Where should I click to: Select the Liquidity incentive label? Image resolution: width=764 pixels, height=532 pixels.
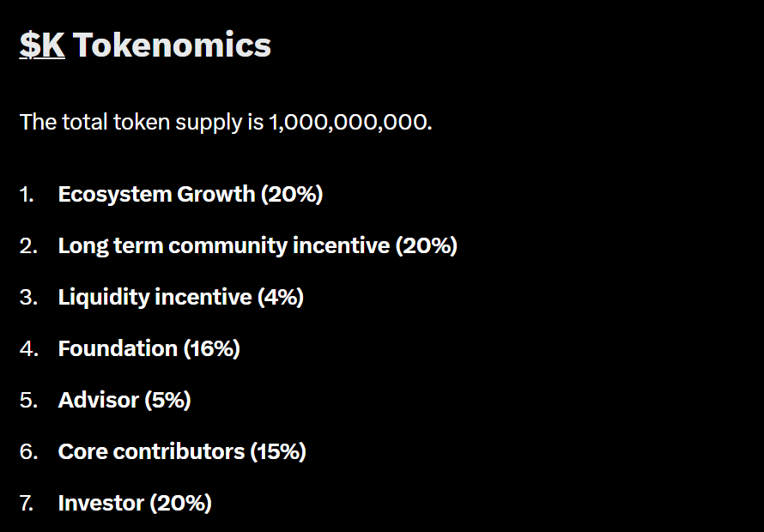(x=155, y=297)
